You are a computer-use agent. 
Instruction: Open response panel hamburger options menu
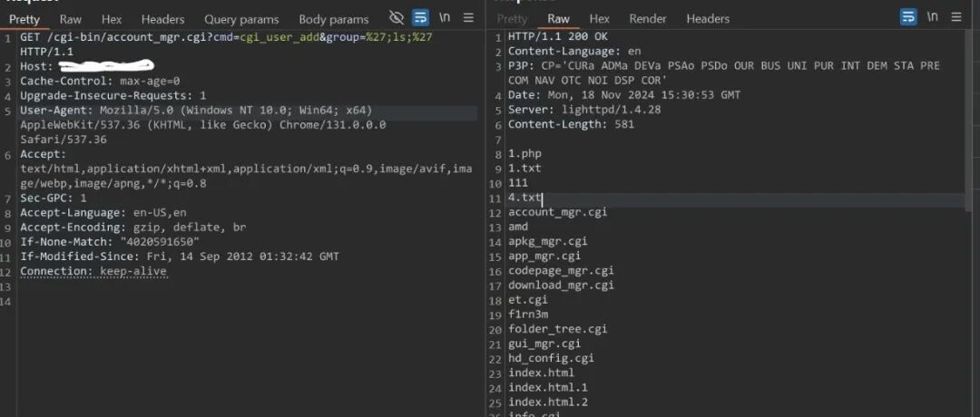(955, 17)
